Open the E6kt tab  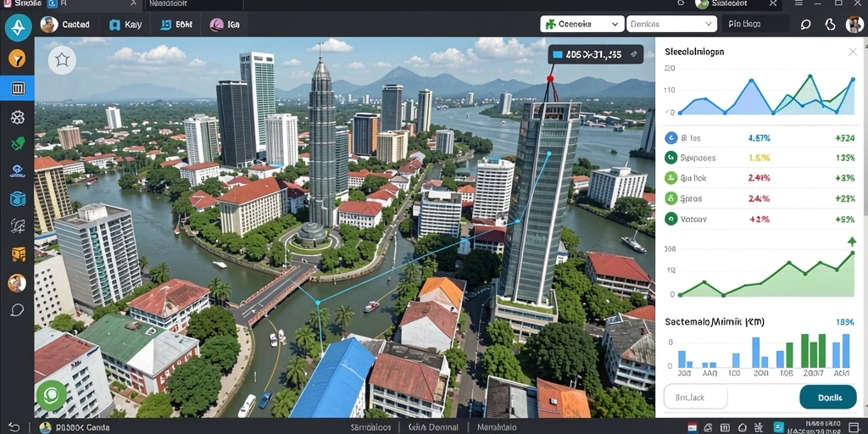[176, 25]
